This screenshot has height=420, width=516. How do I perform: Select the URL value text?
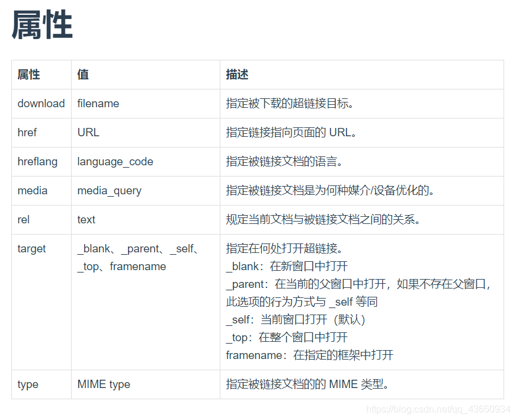point(87,133)
